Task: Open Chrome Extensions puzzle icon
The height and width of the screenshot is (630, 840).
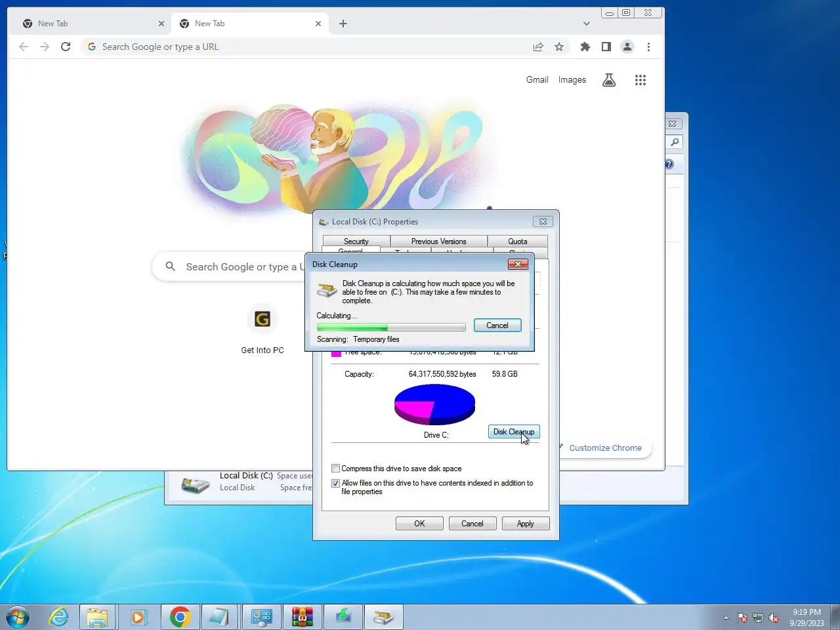Action: 585,47
